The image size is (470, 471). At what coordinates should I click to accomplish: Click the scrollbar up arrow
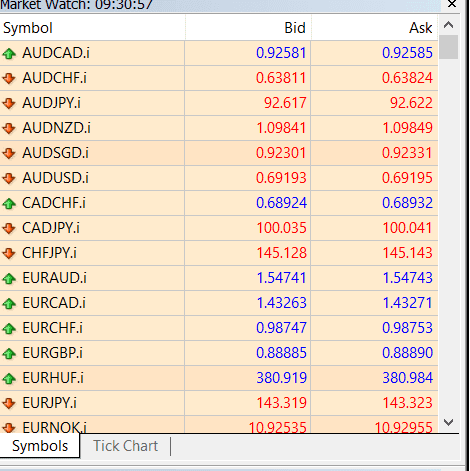pyautogui.click(x=449, y=25)
